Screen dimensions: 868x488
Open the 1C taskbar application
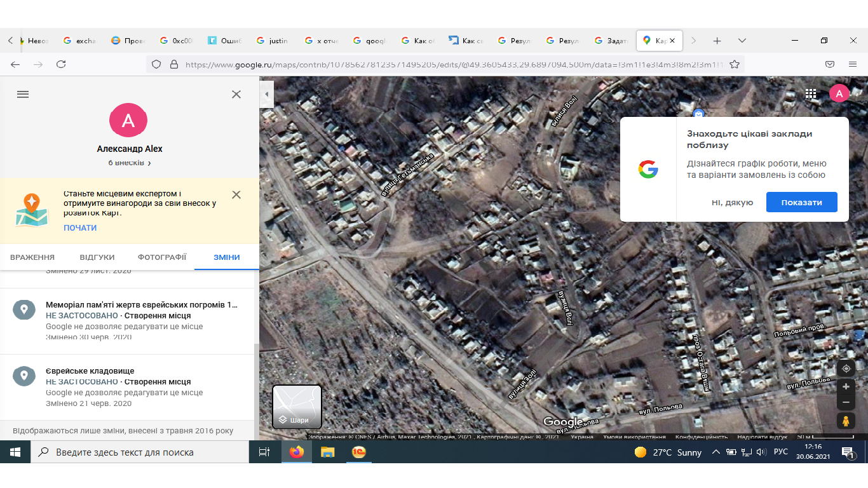tap(359, 452)
